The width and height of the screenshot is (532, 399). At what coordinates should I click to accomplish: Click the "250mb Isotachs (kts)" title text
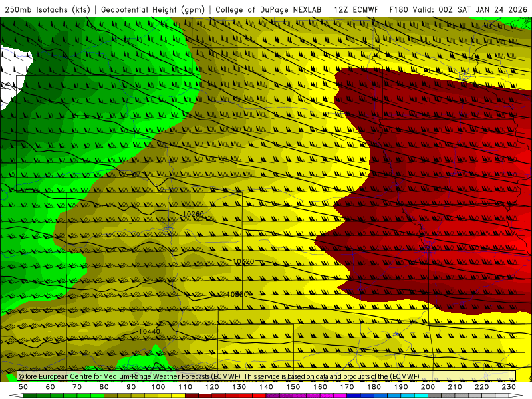tap(47, 9)
